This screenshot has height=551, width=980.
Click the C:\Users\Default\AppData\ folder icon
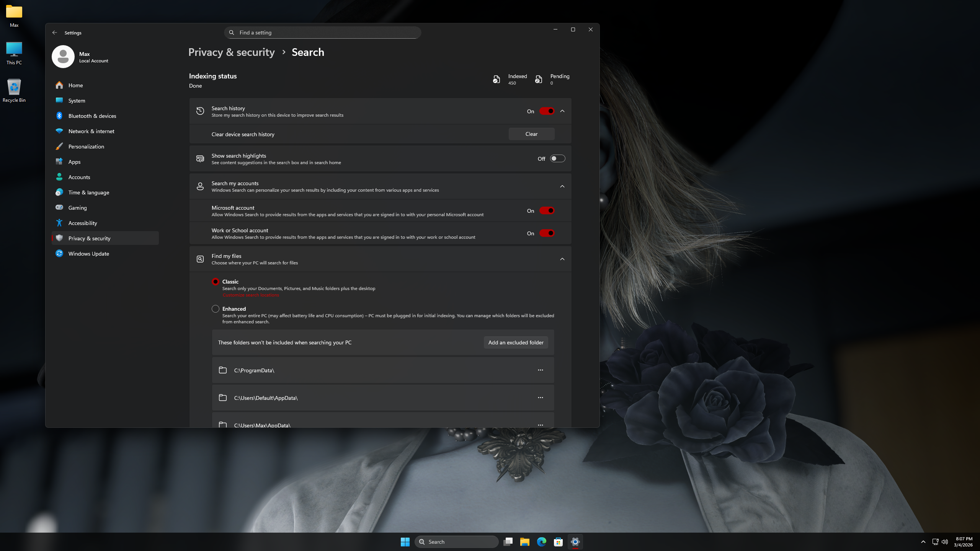click(x=223, y=398)
